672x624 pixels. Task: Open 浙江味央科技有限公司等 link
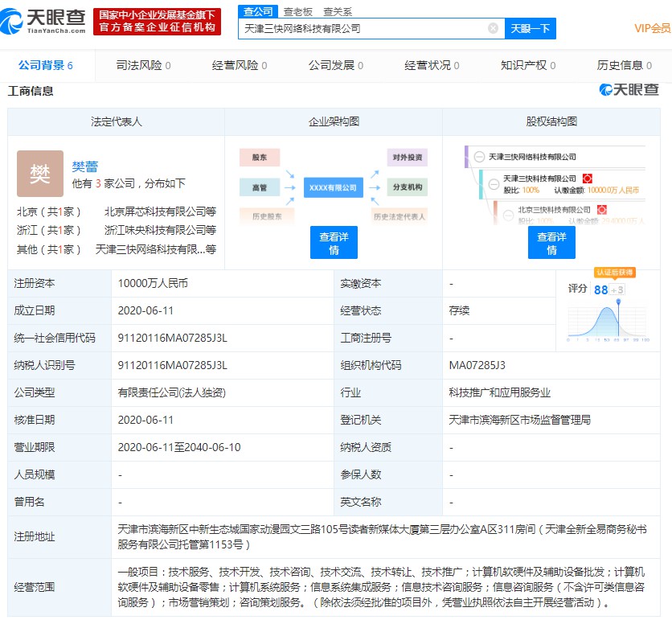point(160,230)
